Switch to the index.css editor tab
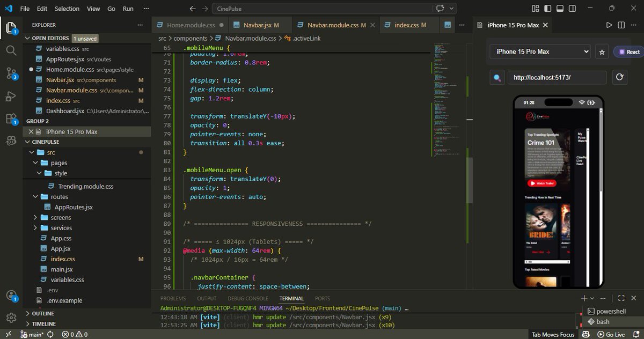The image size is (644, 339). click(x=408, y=25)
